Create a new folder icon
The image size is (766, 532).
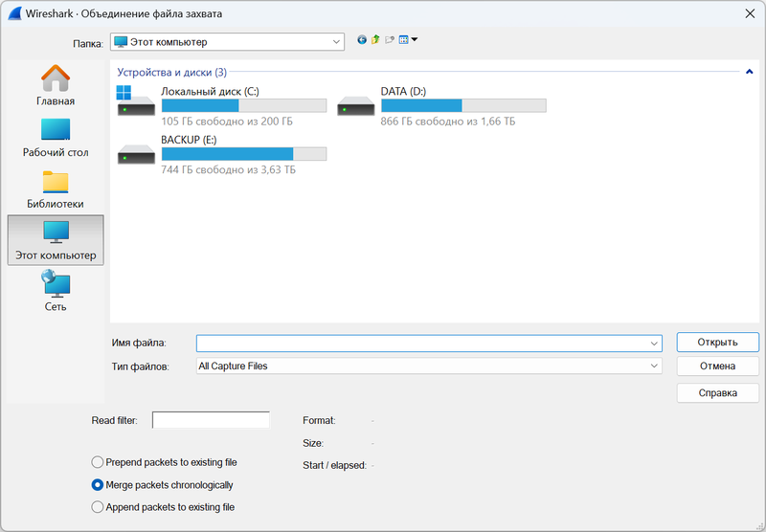[390, 40]
